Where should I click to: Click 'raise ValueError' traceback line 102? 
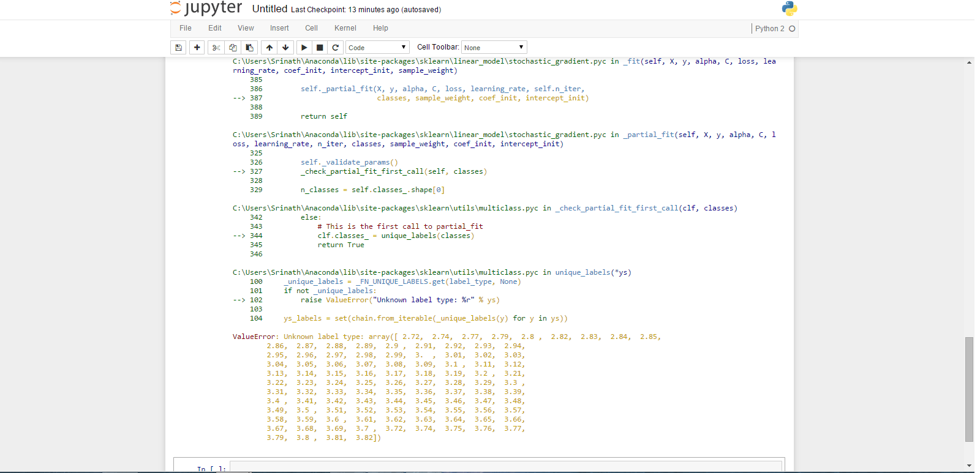click(x=400, y=300)
